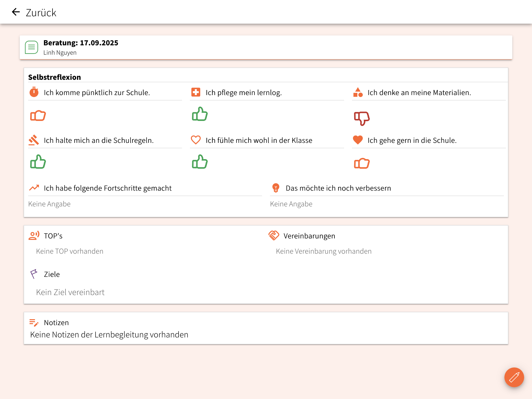Viewport: 532px width, 399px height.
Task: Click the red thumbs-down under Materialien
Action: tap(362, 118)
